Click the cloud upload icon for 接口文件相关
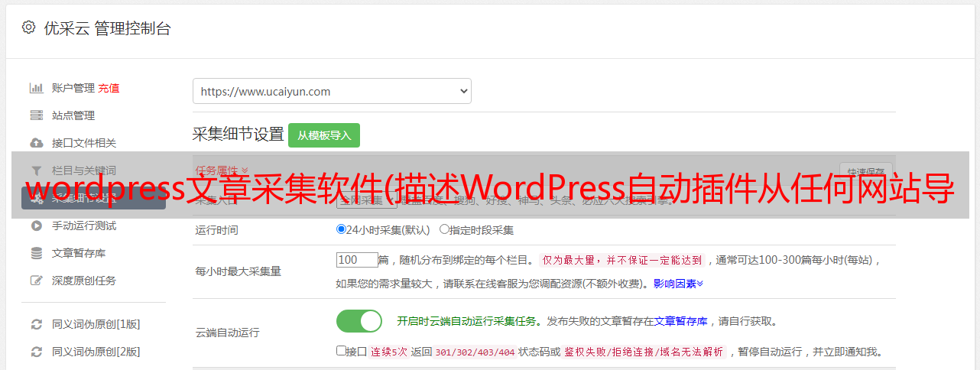 tap(36, 143)
